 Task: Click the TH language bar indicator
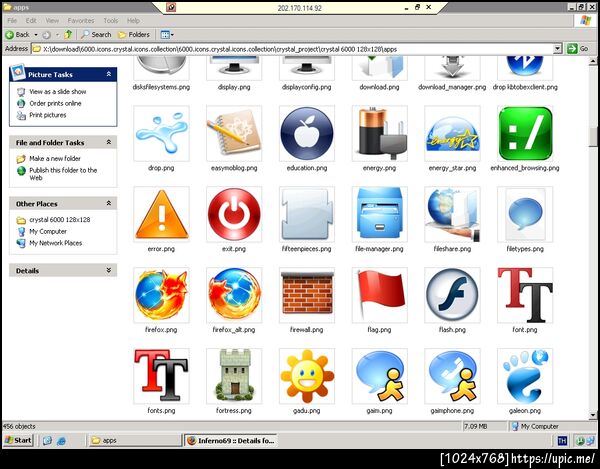[562, 441]
